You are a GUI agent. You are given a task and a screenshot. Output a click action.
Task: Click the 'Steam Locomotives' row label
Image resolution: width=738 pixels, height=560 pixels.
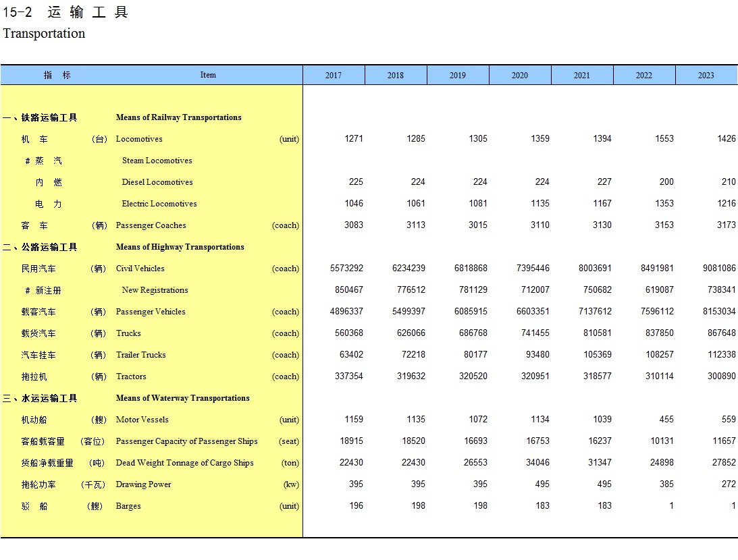157,161
